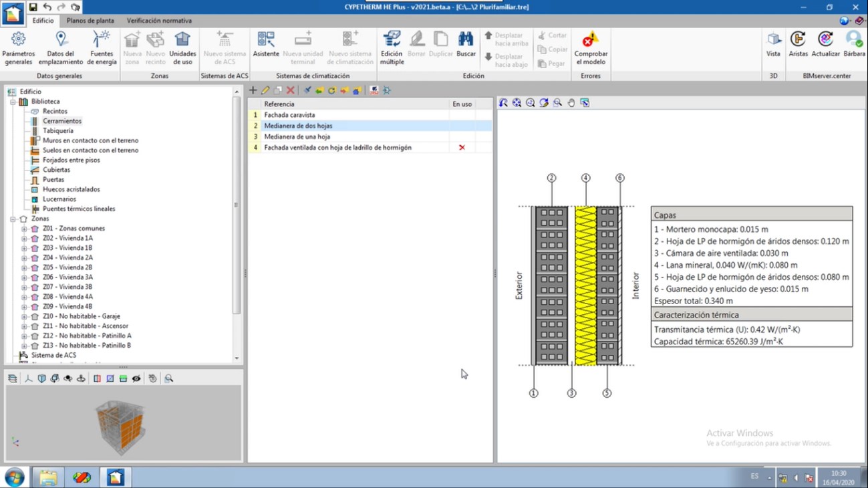This screenshot has height=488, width=868.
Task: Click the CYPETHERM taskbar icon
Action: click(x=116, y=477)
